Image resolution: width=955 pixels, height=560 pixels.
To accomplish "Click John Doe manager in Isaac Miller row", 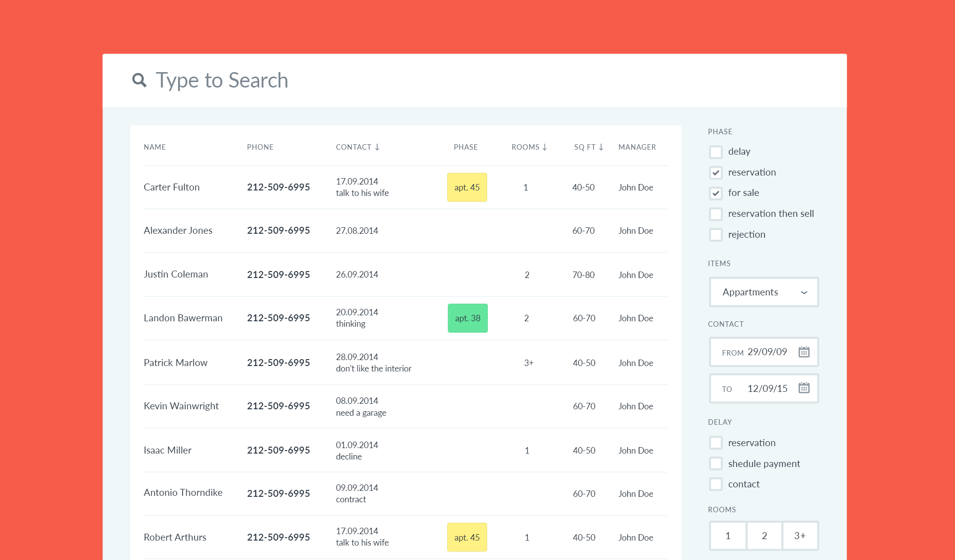I will (636, 451).
